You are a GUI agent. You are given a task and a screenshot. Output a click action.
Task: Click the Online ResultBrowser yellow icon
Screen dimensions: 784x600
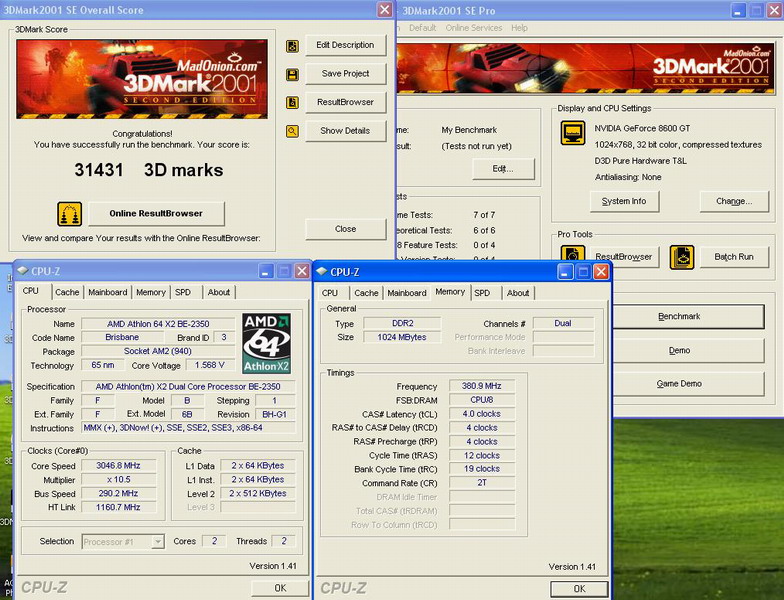point(70,214)
